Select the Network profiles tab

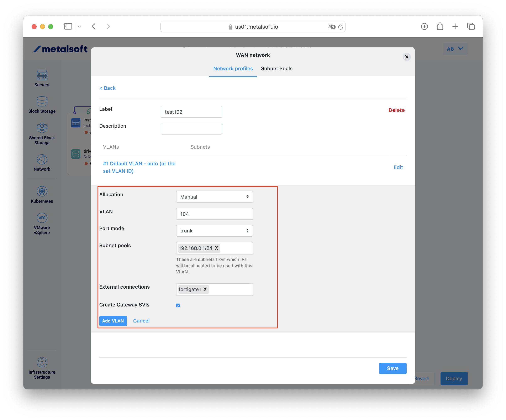pyautogui.click(x=233, y=69)
